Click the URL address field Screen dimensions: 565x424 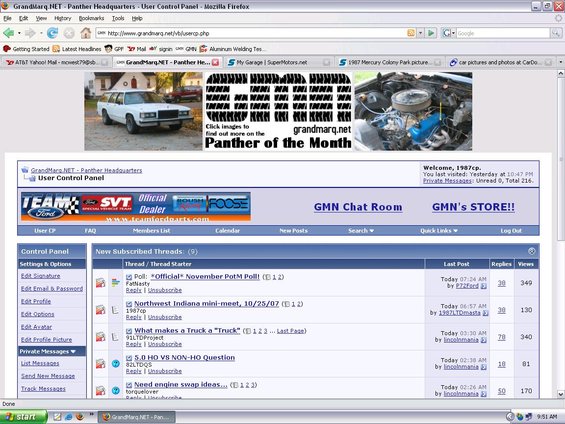click(251, 33)
